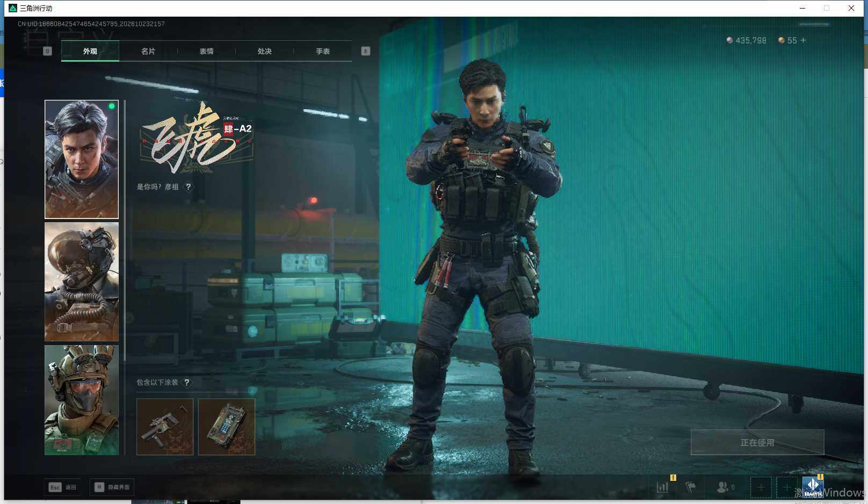Select the equipped dark-haired operator skin thumbnail
Image resolution: width=868 pixels, height=504 pixels.
tap(82, 159)
